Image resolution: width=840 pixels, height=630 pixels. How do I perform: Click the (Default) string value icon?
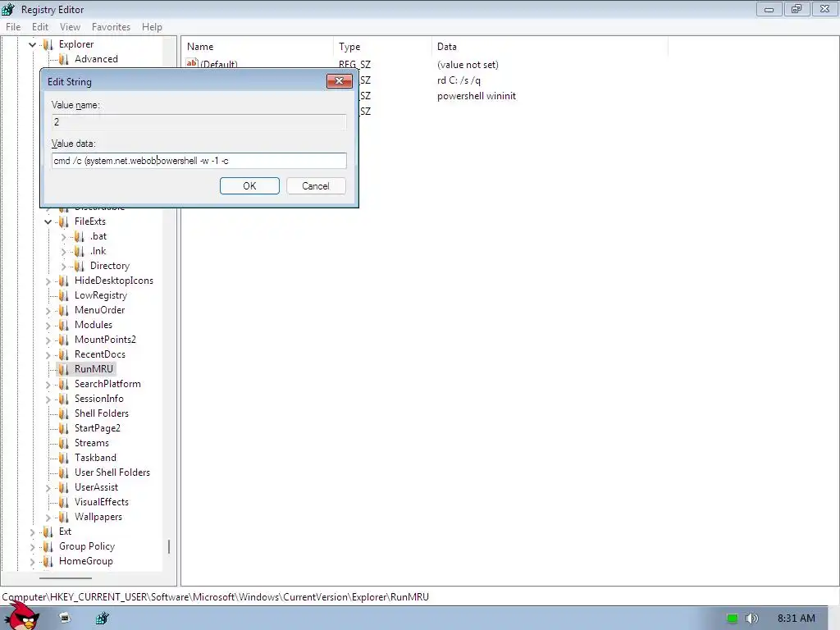click(x=192, y=63)
